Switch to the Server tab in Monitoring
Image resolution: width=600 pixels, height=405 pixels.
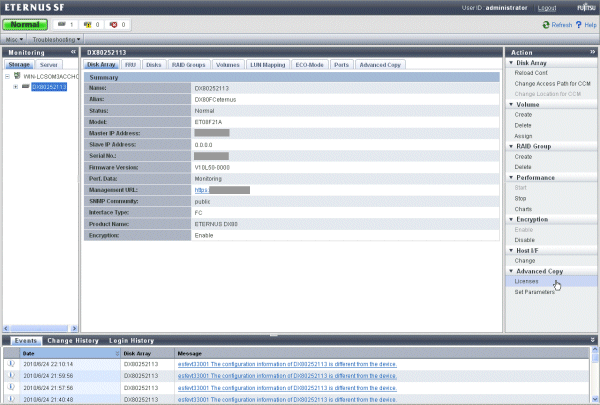49,65
